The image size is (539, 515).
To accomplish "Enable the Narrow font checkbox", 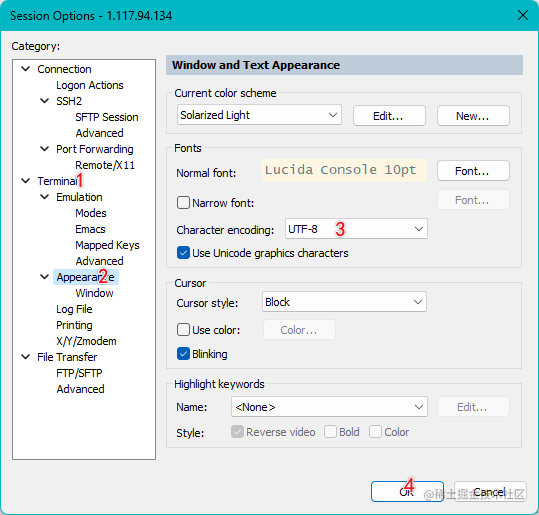I will (183, 202).
